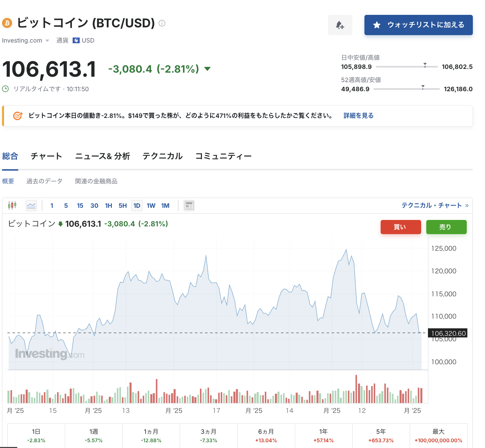Select the area chart type icon
This screenshot has height=448, width=485.
(x=31, y=205)
